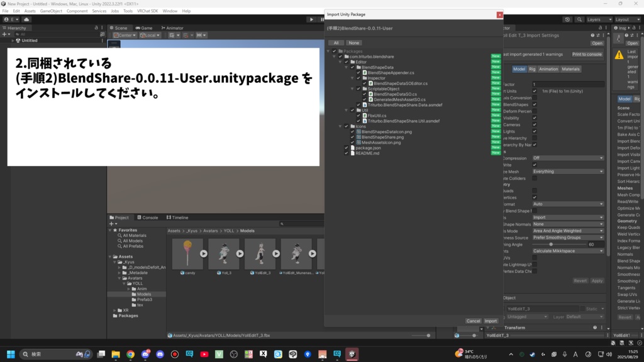
Task: Click FbxUtil.cs script icon
Action: click(x=364, y=116)
